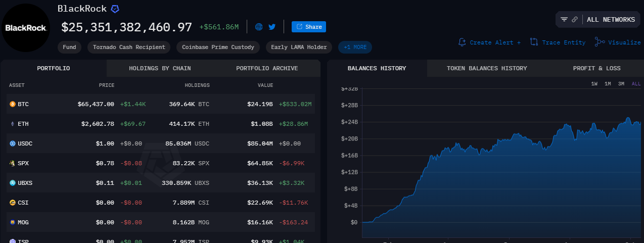Click the total balance $25,351,382,460.97

point(127,27)
